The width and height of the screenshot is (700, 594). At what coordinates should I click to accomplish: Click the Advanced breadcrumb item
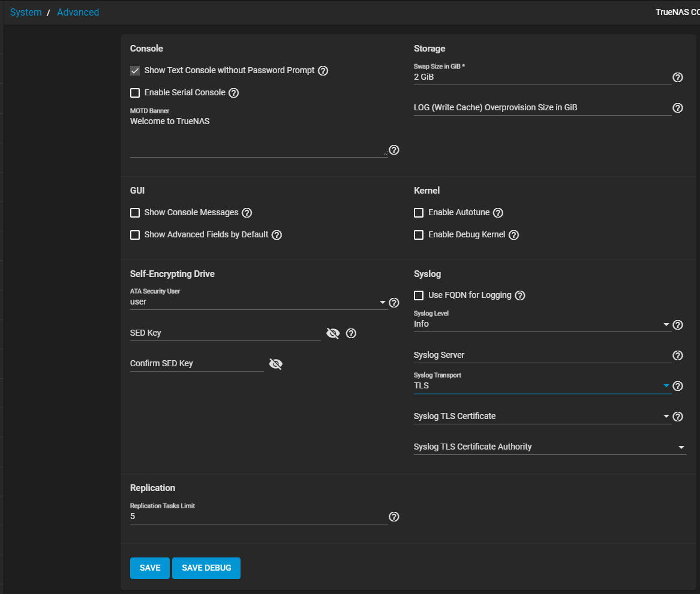coord(78,12)
